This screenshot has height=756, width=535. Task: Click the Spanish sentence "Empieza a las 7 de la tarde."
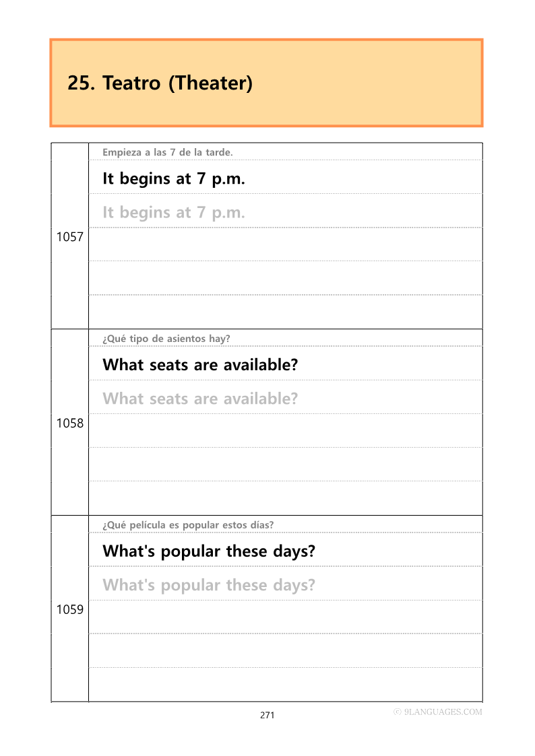(168, 152)
